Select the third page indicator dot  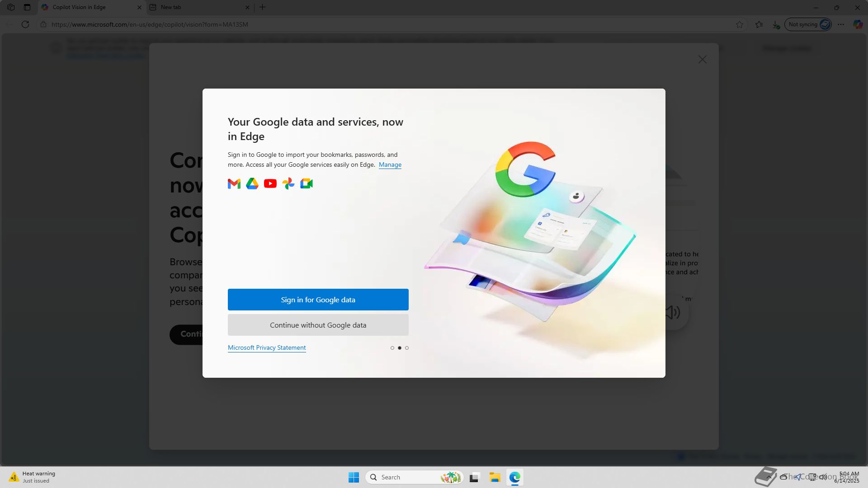pyautogui.click(x=407, y=348)
